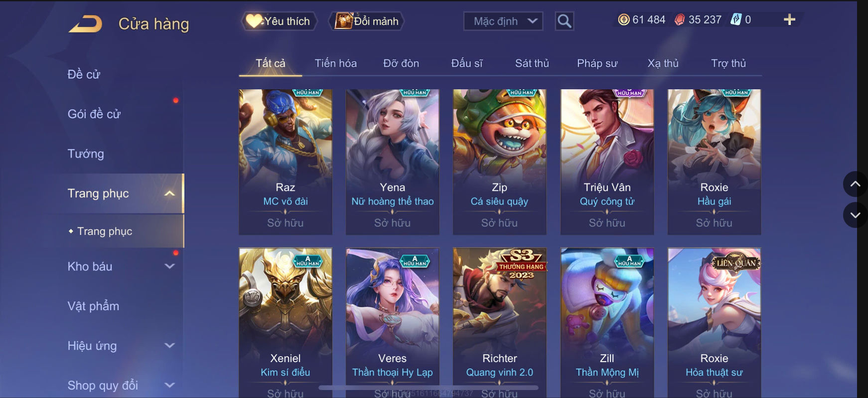This screenshot has width=868, height=398.
Task: Go back using the yellow arrow icon
Action: pos(85,24)
